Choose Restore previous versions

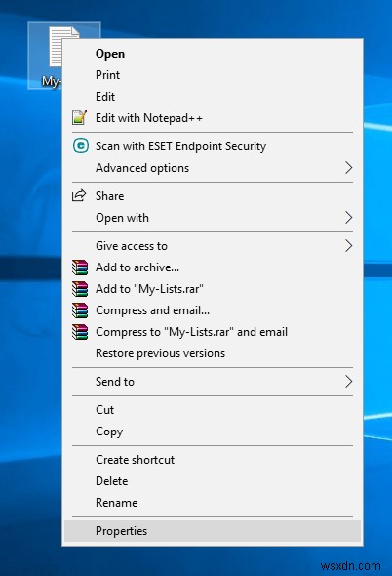(213, 353)
